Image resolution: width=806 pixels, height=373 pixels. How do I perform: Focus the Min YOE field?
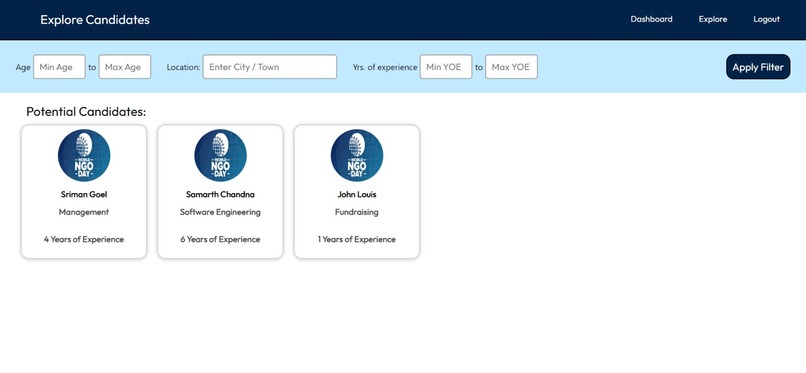(446, 67)
